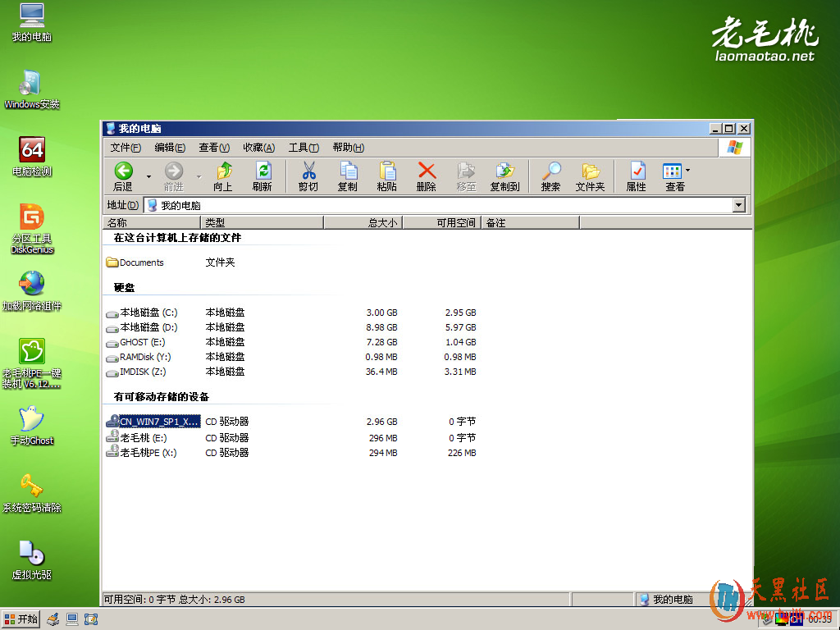Click the Delete (删除) red X icon
This screenshot has width=840, height=630.
pos(427,176)
